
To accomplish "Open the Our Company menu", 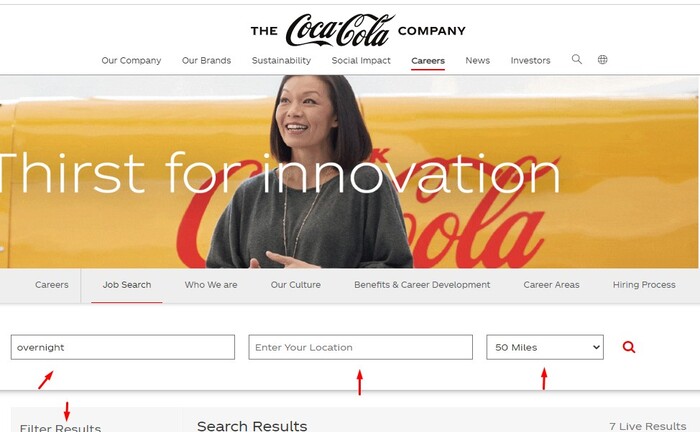I will 131,60.
